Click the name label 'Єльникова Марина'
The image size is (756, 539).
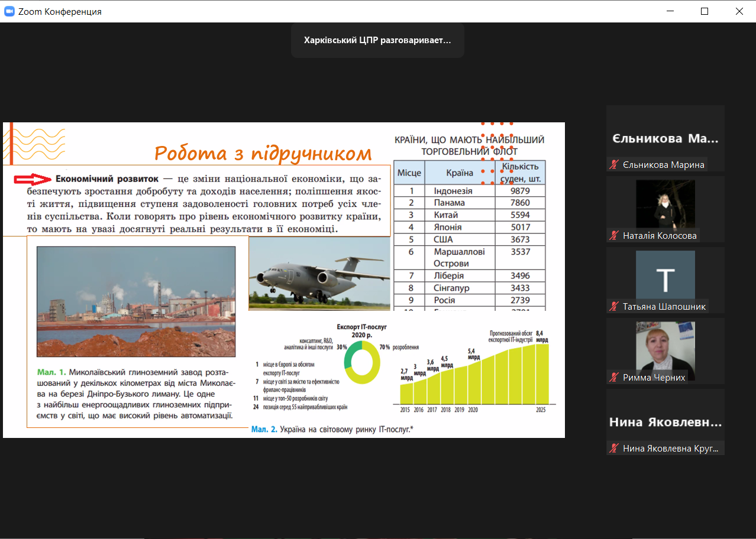coord(664,165)
